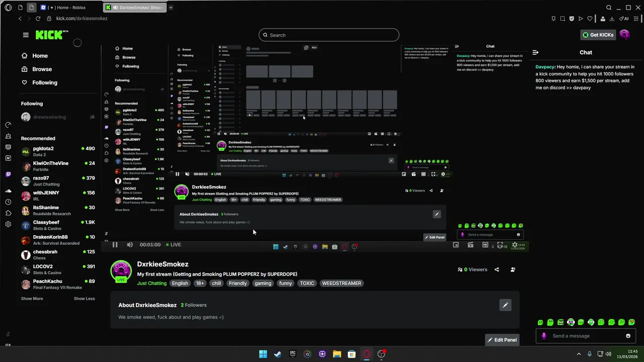644x362 pixels.
Task: Insert first green Kick emote
Action: [x=540, y=322]
